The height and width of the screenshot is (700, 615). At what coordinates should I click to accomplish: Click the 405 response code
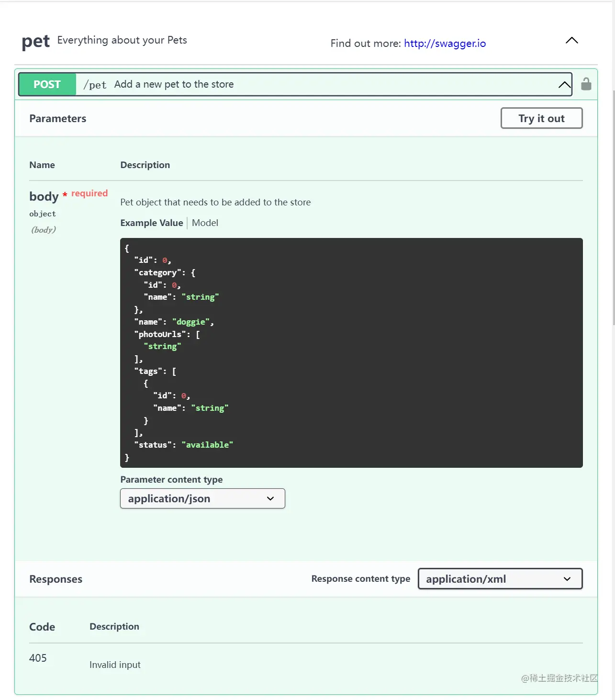click(x=38, y=658)
